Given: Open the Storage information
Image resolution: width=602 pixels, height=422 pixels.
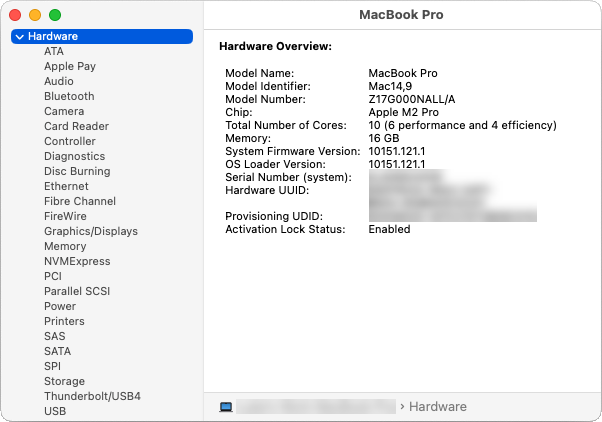Looking at the screenshot, I should [x=64, y=381].
